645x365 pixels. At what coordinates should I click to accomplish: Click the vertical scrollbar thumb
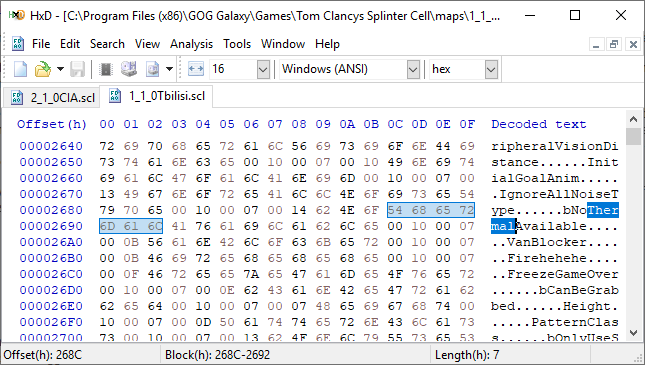click(x=634, y=137)
